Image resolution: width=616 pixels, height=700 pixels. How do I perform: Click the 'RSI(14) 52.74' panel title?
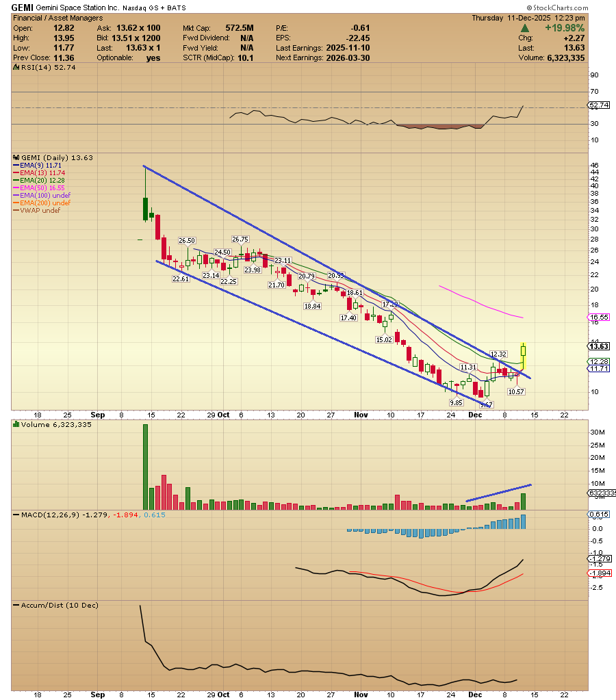(48, 68)
